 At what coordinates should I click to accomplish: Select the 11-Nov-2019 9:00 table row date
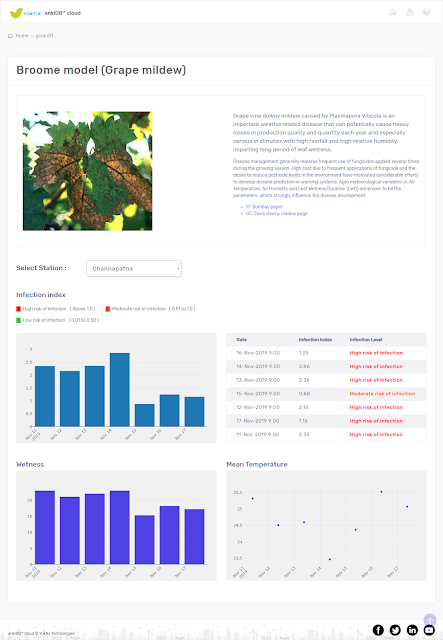coord(258,435)
